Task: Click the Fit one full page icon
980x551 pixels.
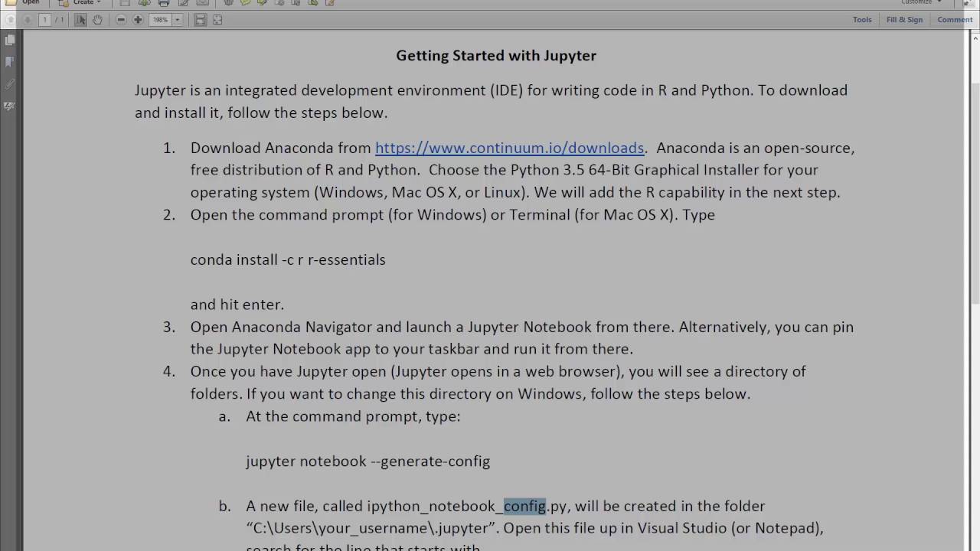Action: coord(217,20)
